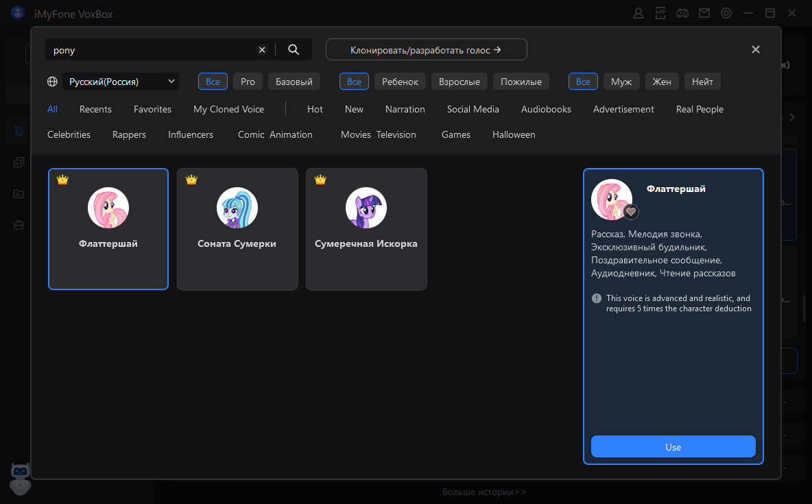Open the user account icon in title bar
This screenshot has width=812, height=504.
tap(638, 14)
